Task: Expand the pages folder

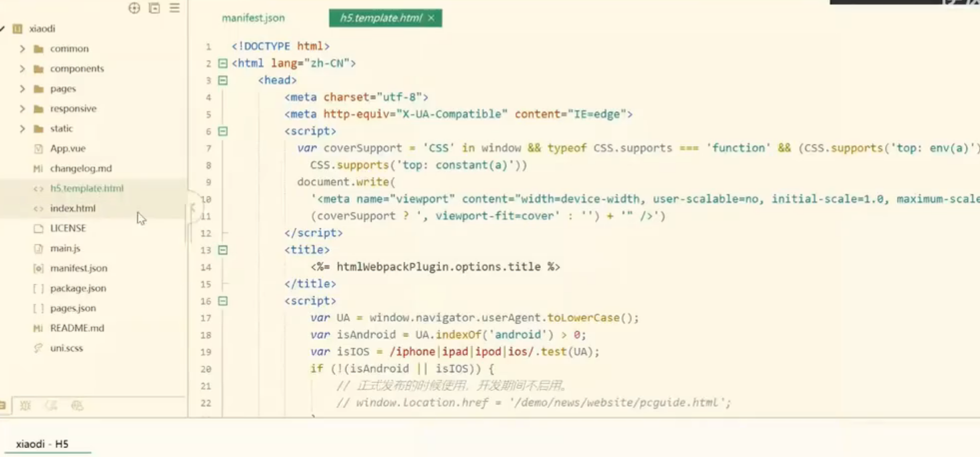Action: tap(22, 88)
